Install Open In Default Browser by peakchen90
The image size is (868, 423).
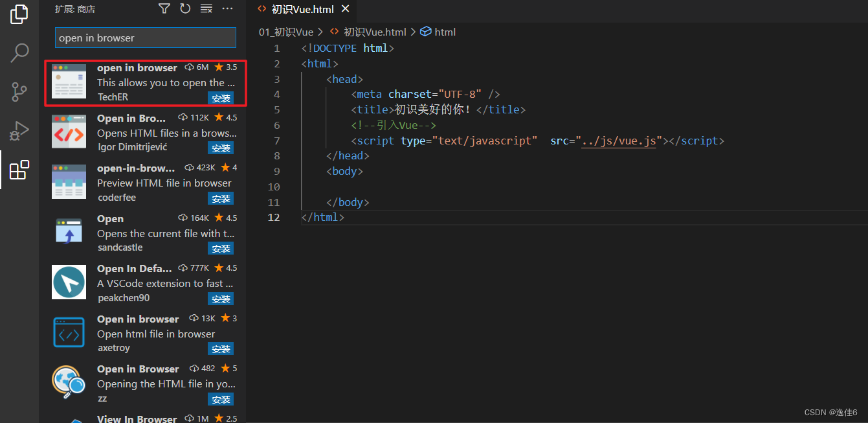click(221, 298)
